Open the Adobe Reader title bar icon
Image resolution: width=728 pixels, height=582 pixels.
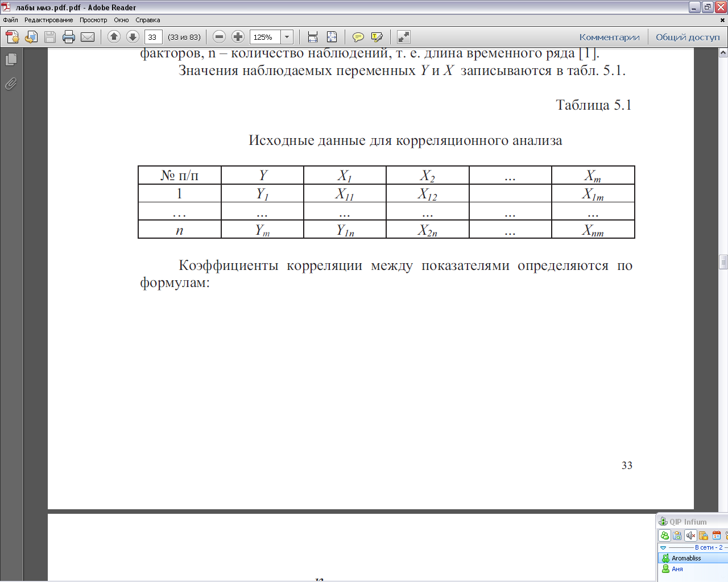tap(6, 7)
